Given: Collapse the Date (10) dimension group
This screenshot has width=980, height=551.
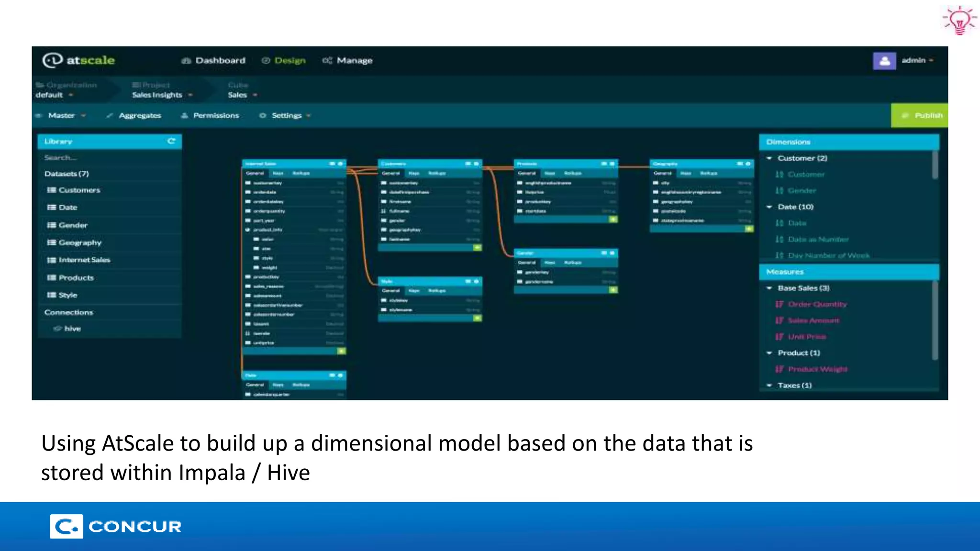Looking at the screenshot, I should click(769, 207).
